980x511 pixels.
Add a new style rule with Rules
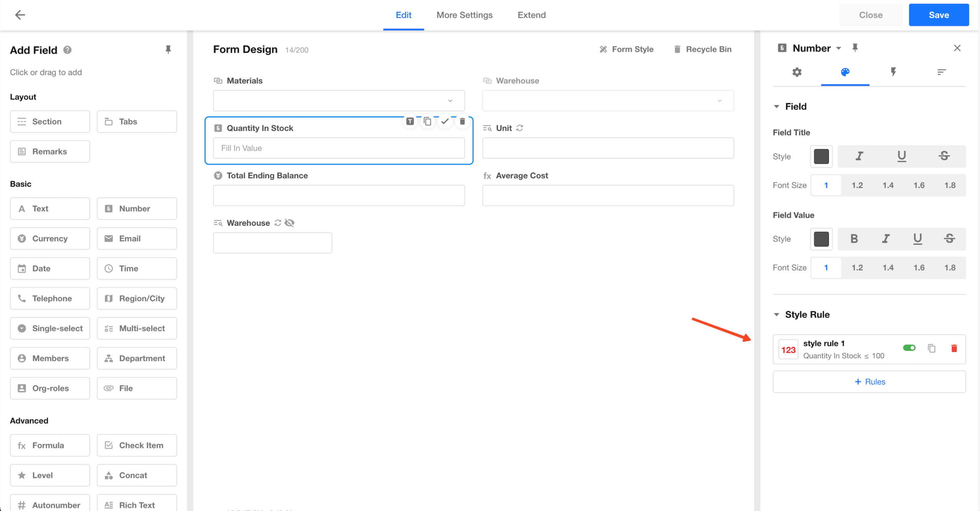point(869,382)
